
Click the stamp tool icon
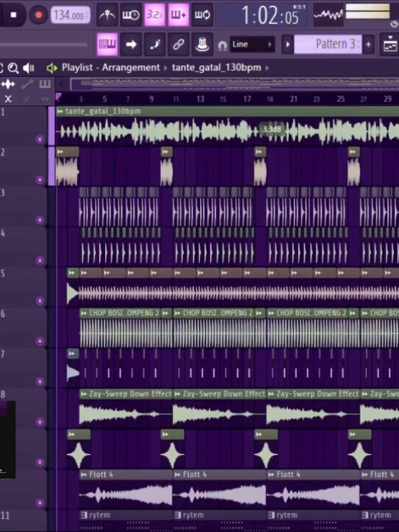click(x=202, y=44)
